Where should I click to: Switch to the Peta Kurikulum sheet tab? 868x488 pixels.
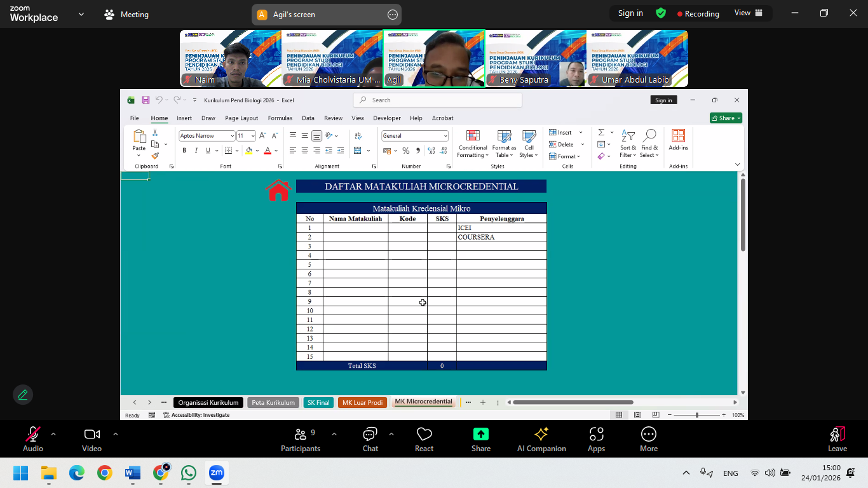273,403
